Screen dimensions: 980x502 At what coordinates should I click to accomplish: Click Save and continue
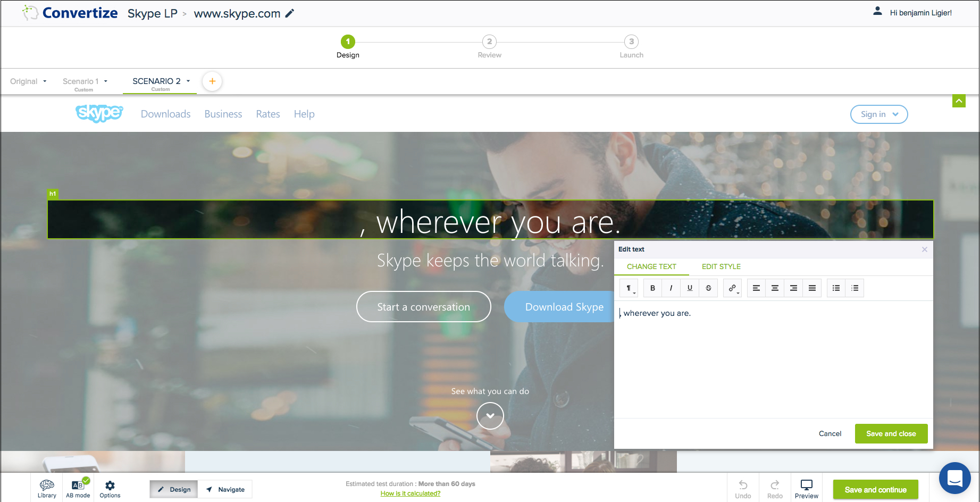click(x=876, y=489)
